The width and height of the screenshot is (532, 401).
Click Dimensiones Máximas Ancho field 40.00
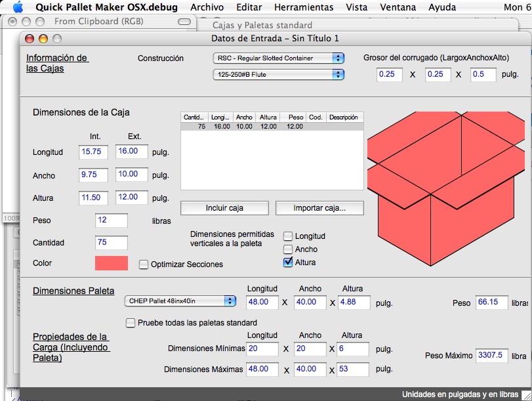coord(310,369)
